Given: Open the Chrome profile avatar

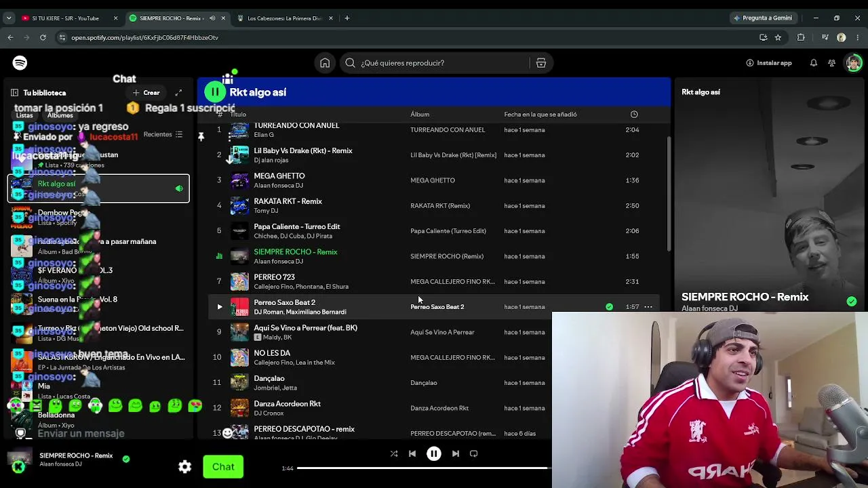Looking at the screenshot, I should tap(842, 37).
